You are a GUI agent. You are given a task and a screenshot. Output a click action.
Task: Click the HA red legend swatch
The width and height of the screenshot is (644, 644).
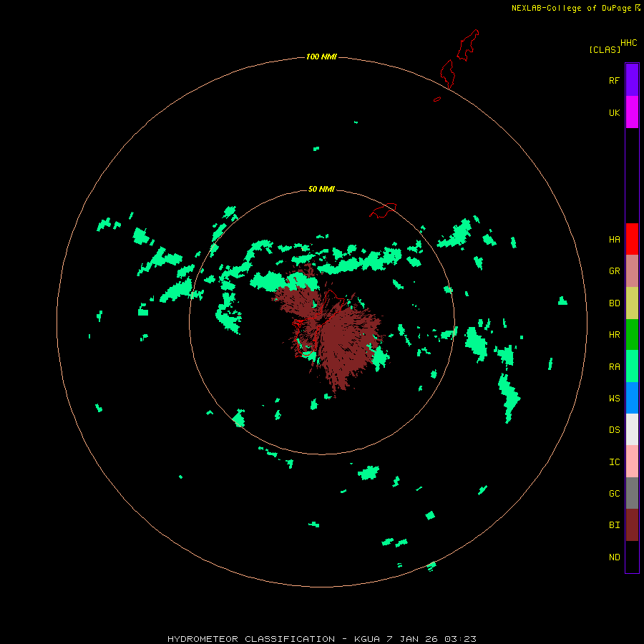point(632,239)
